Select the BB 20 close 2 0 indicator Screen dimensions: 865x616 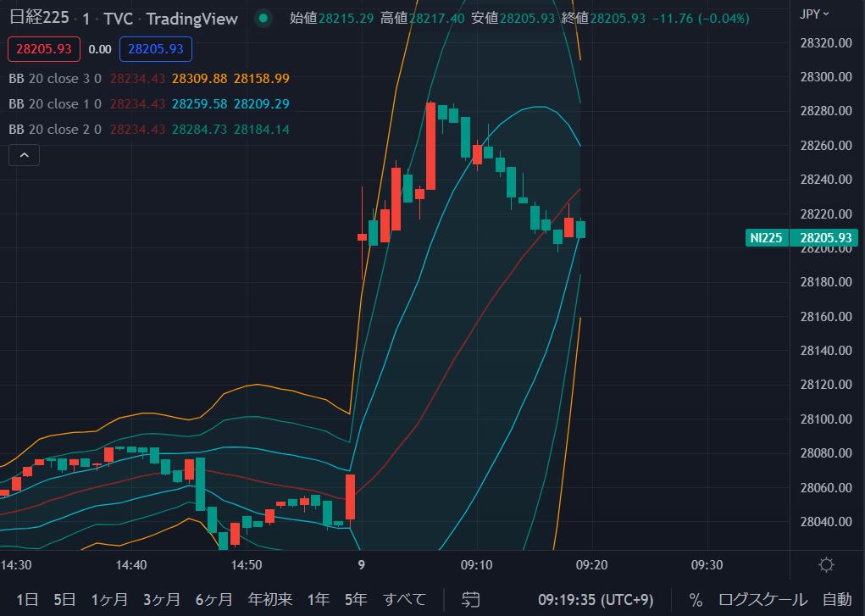(54, 129)
